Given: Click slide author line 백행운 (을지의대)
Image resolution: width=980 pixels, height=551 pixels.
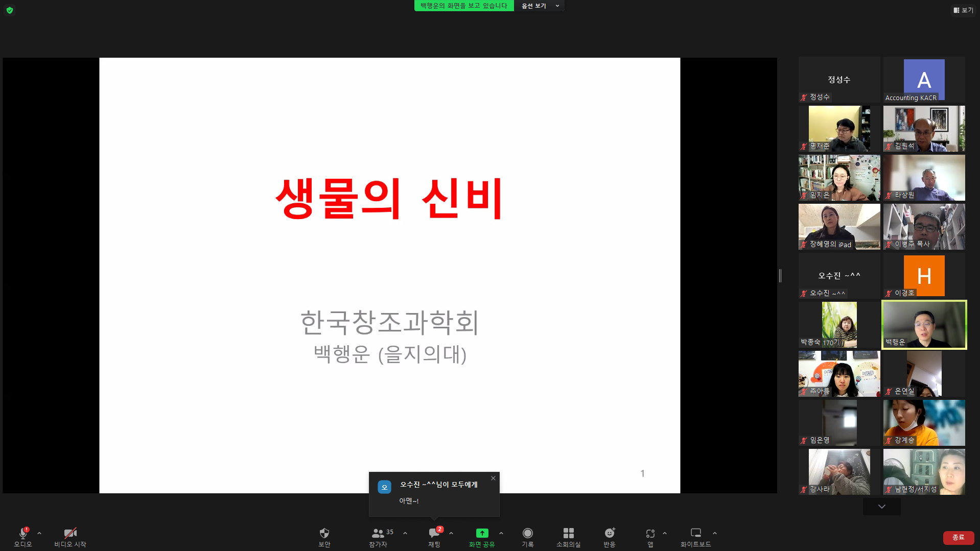Looking at the screenshot, I should (x=390, y=354).
